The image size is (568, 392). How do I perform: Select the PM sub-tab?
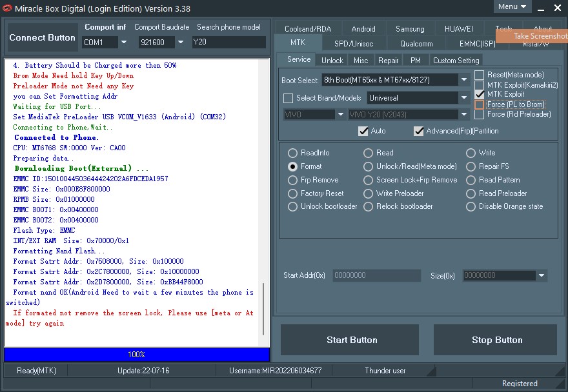(416, 60)
